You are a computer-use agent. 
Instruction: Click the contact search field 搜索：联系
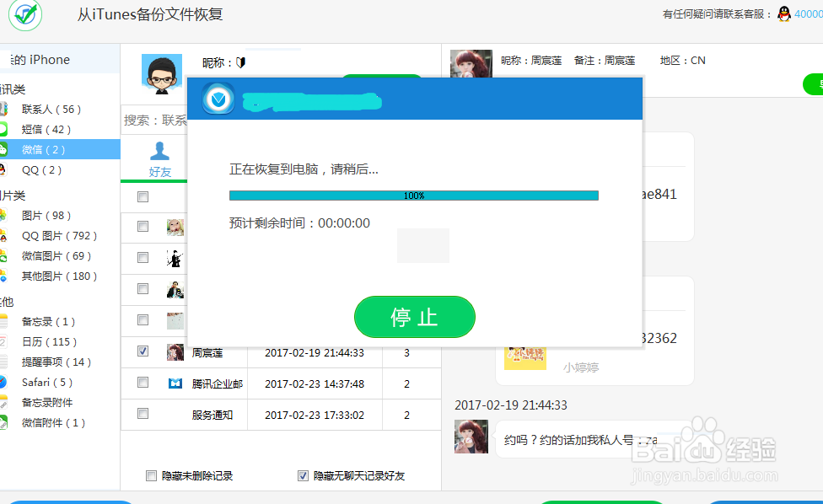click(154, 120)
